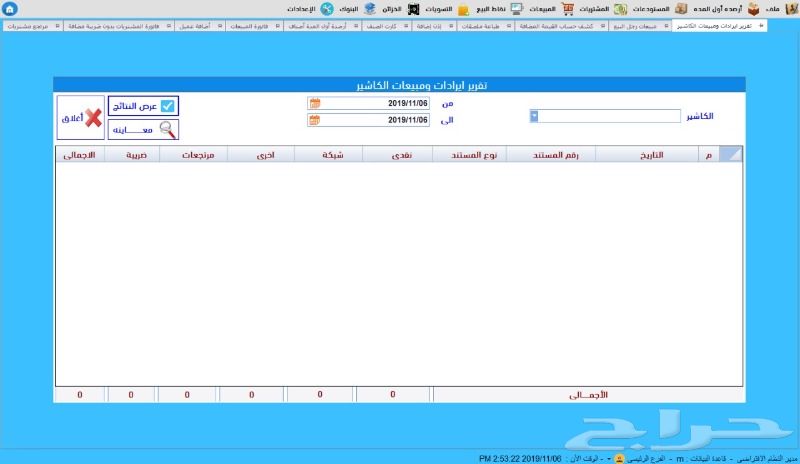
Task: Click the أغلاق (Close) button
Action: pyautogui.click(x=81, y=118)
